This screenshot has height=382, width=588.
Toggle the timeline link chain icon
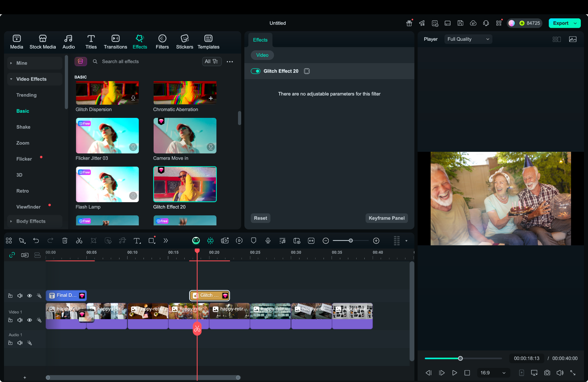point(12,255)
